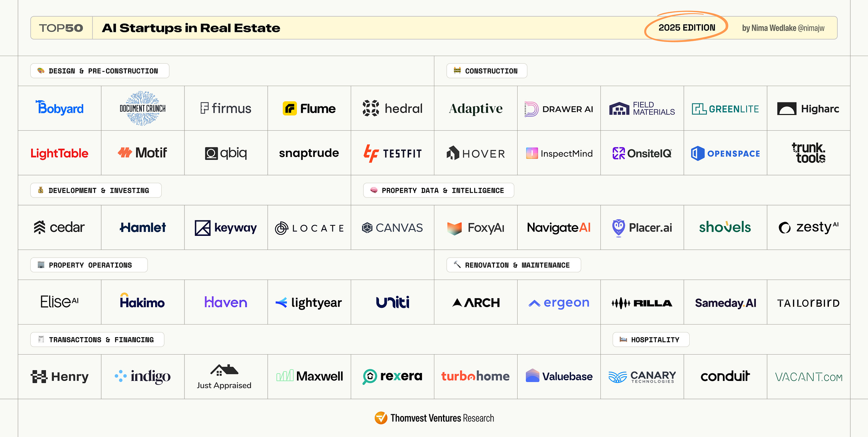Select the Just Appraised logo
Viewport: 868px width, 437px height.
point(224,377)
